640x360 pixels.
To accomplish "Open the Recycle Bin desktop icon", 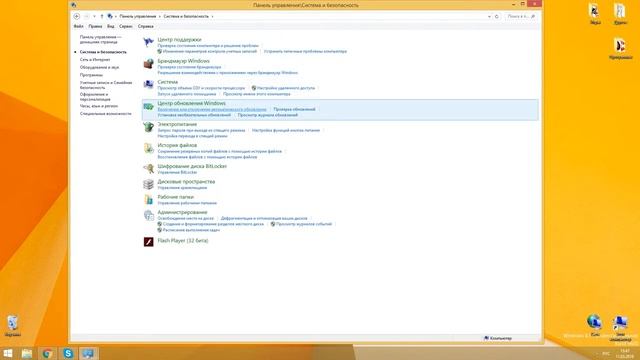I will point(13,326).
